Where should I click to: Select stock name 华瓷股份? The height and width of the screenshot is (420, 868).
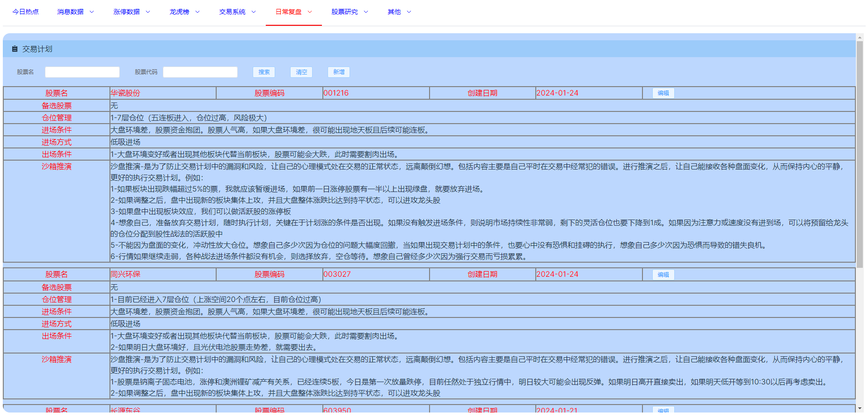click(x=125, y=93)
